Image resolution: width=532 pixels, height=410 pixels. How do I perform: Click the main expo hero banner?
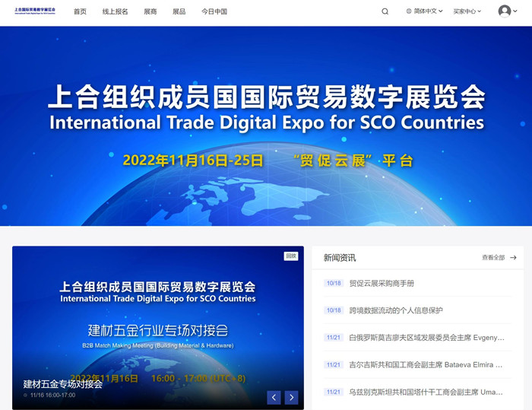tap(266, 126)
